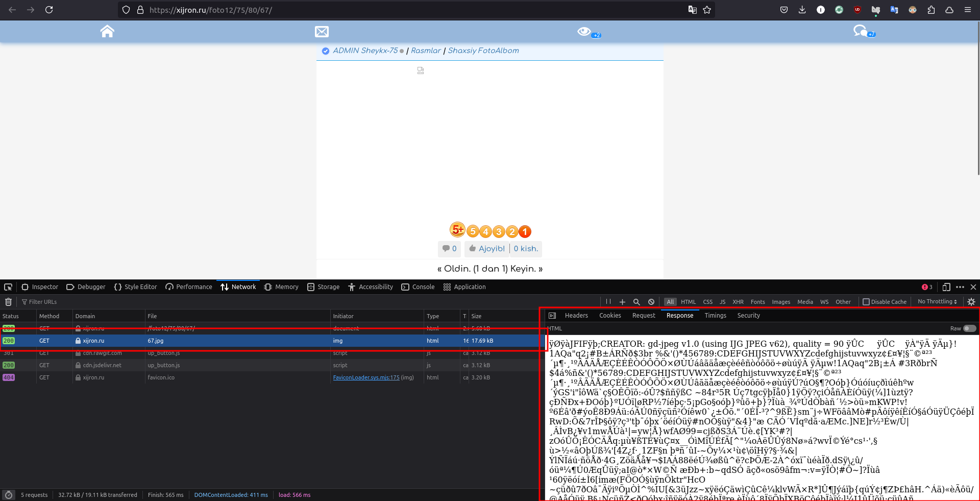
Task: Click the pause recording network icon
Action: coord(608,302)
